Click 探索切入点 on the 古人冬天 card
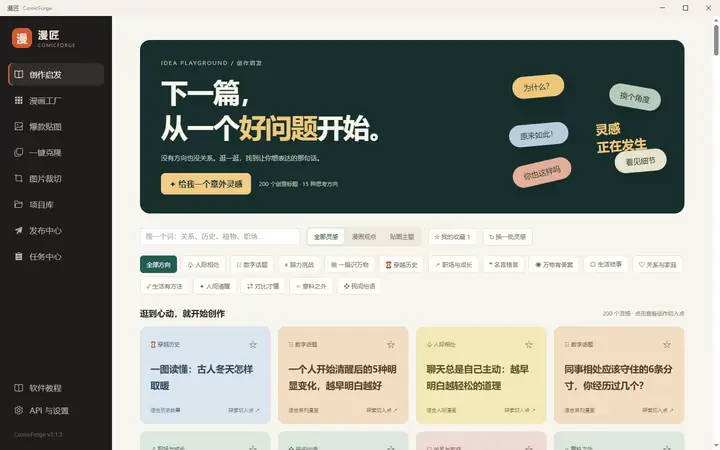This screenshot has width=720, height=450. pyautogui.click(x=244, y=410)
